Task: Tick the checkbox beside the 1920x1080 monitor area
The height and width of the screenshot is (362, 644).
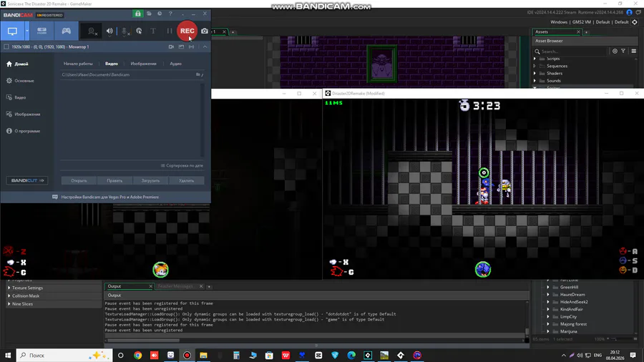Action: 6,47
